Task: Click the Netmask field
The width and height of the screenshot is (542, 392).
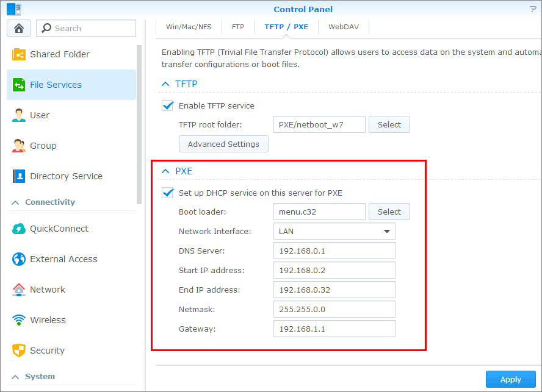Action: 334,310
